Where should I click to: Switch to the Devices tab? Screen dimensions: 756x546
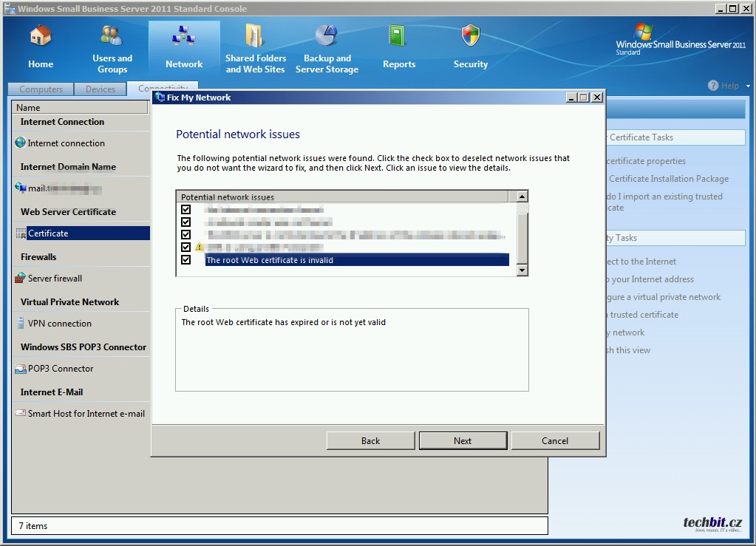(101, 89)
